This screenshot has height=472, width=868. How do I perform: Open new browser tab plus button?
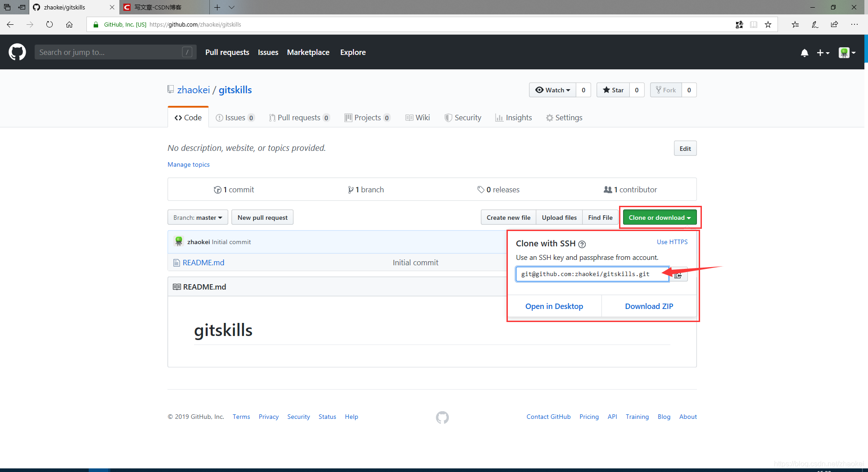pos(217,7)
